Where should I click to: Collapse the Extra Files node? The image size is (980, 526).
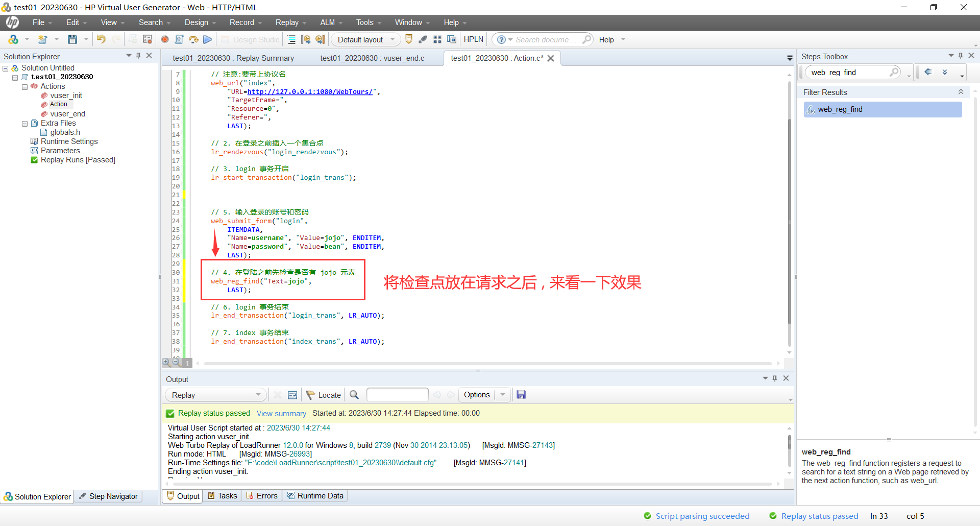[24, 124]
